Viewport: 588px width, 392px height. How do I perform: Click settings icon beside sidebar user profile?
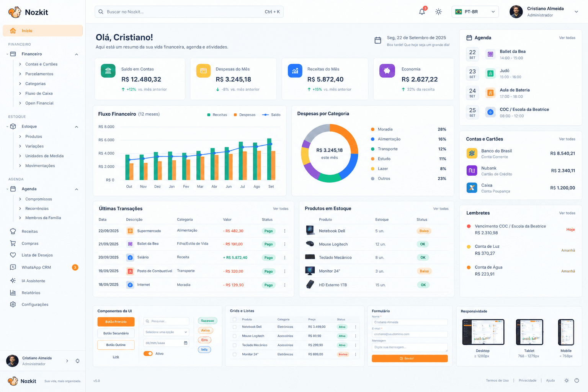coord(78,361)
